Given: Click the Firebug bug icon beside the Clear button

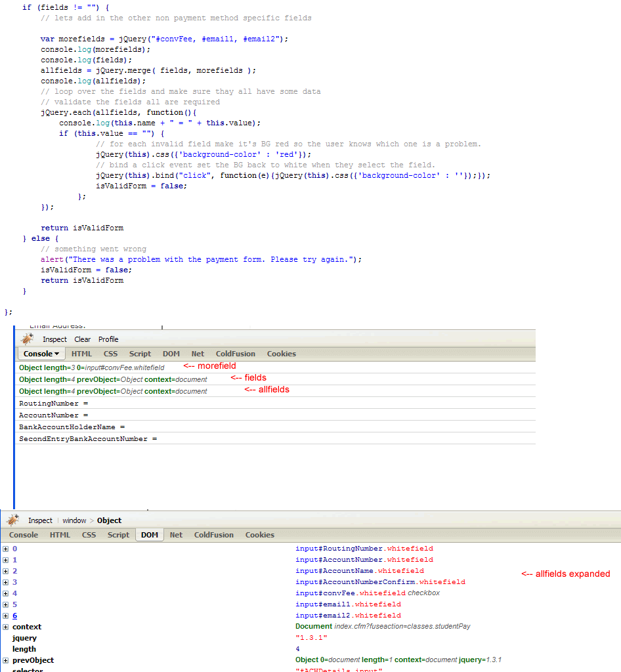Looking at the screenshot, I should (27, 339).
